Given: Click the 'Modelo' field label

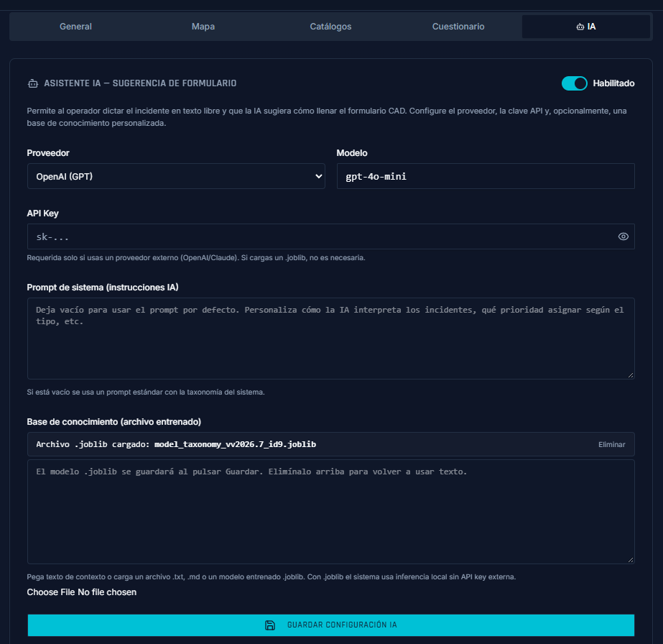Looking at the screenshot, I should click(x=352, y=153).
